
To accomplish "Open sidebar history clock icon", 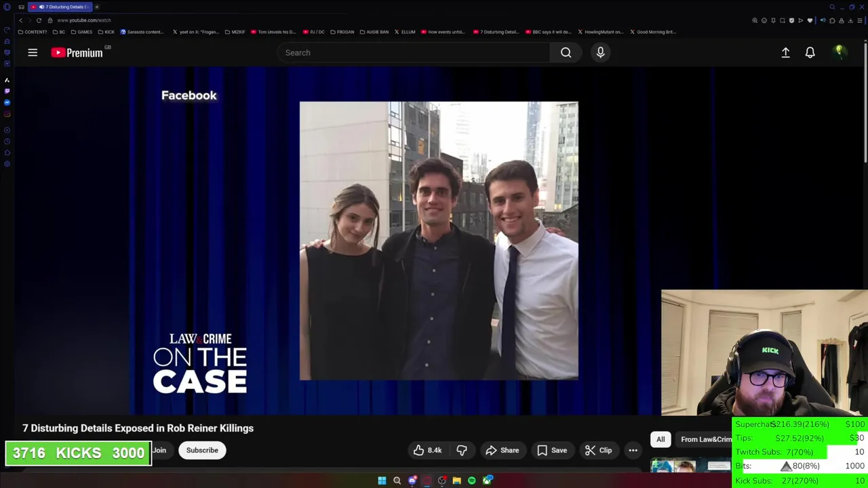I will 7,141.
